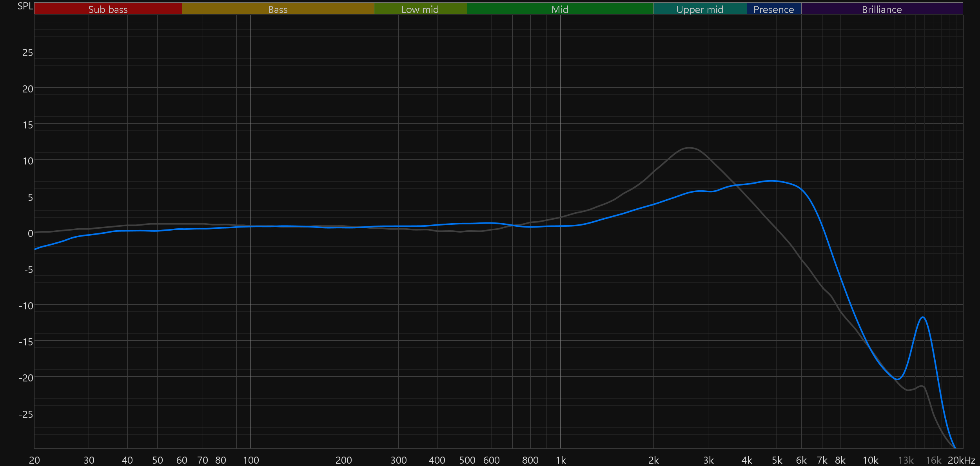
Task: Click the Upper mid band label
Action: [x=700, y=9]
